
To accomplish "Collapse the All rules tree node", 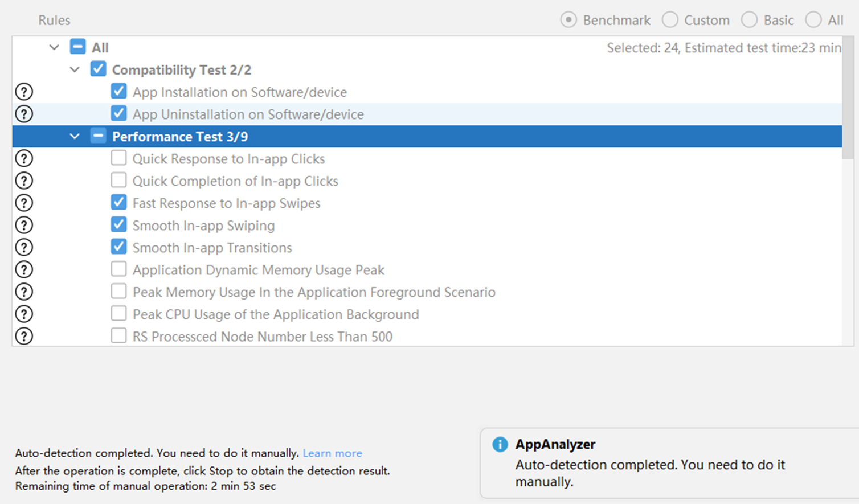I will coord(54,47).
